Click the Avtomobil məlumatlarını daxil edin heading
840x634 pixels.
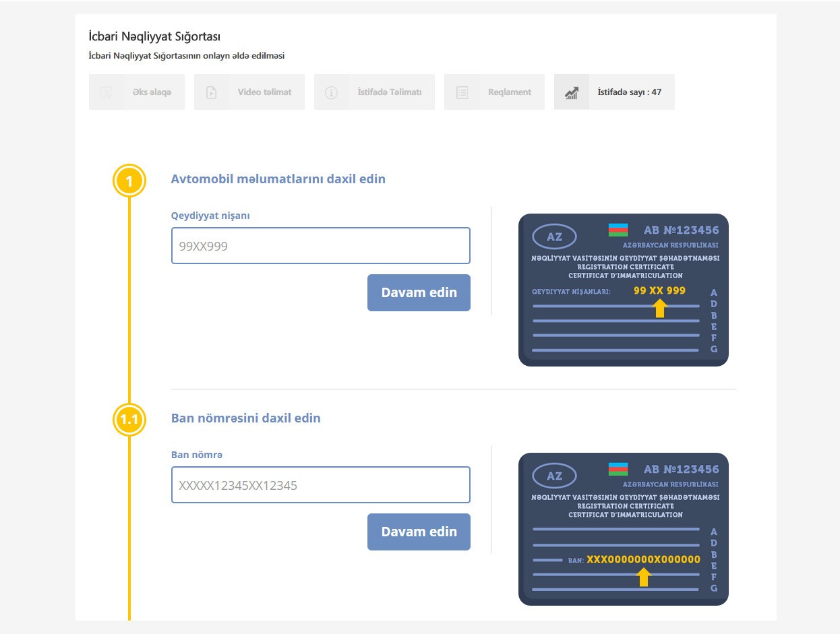(278, 179)
